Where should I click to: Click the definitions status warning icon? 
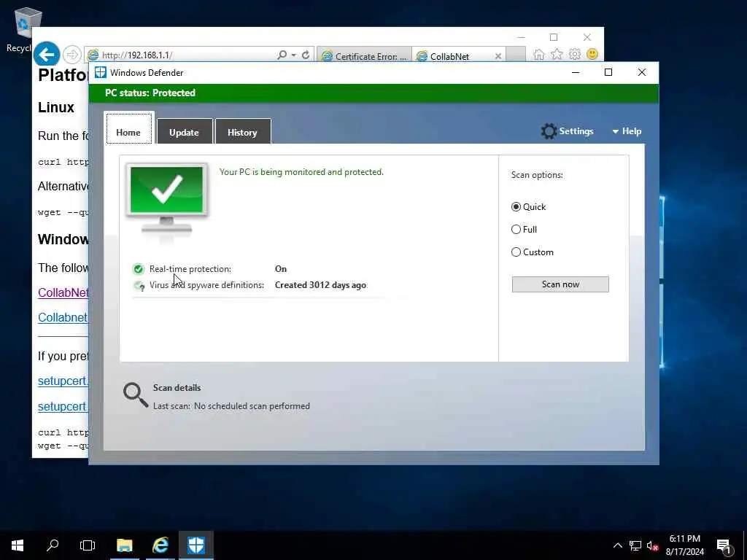[x=139, y=286]
